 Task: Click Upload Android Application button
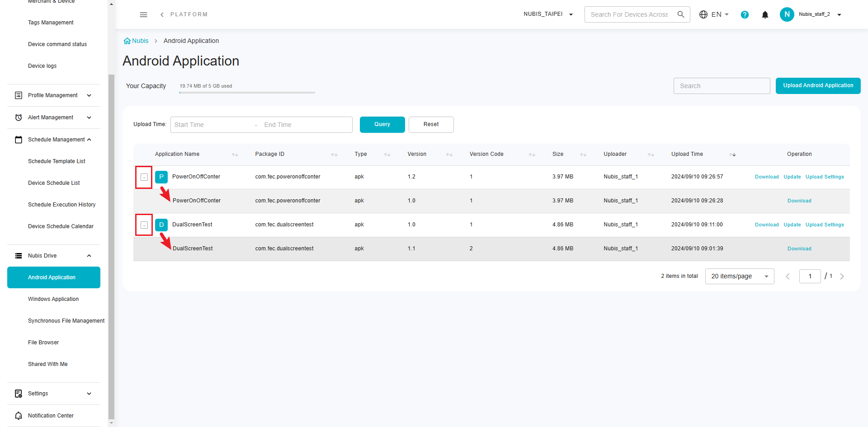[x=818, y=86]
